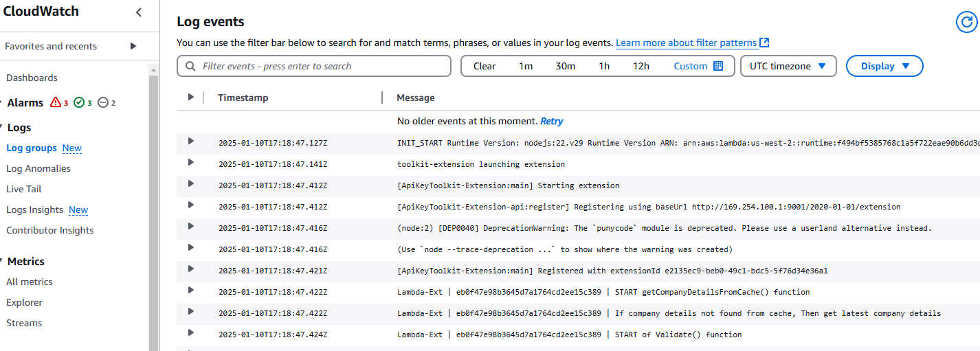Image resolution: width=980 pixels, height=351 pixels.
Task: Collapse the CloudWatch navigation panel
Action: [x=139, y=12]
